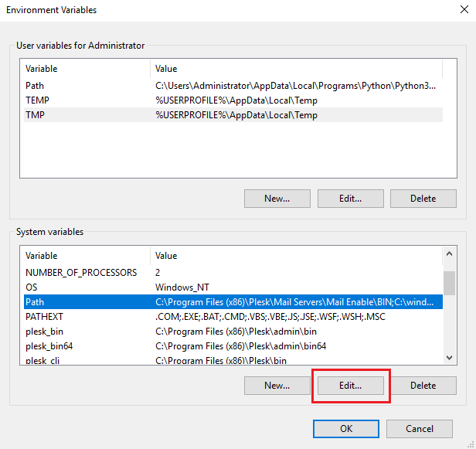This screenshot has height=449, width=476.
Task: Dismiss dialog with Cancel button
Action: 429,428
